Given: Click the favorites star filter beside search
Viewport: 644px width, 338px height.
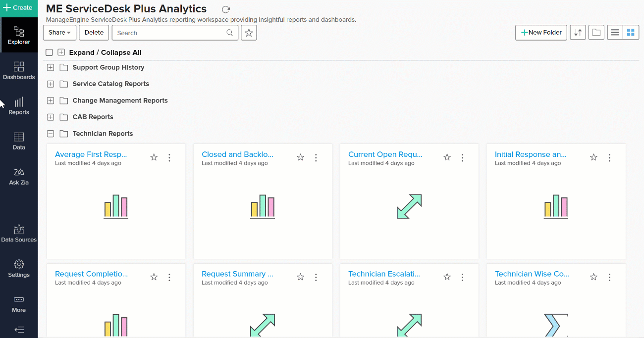Looking at the screenshot, I should (x=249, y=33).
